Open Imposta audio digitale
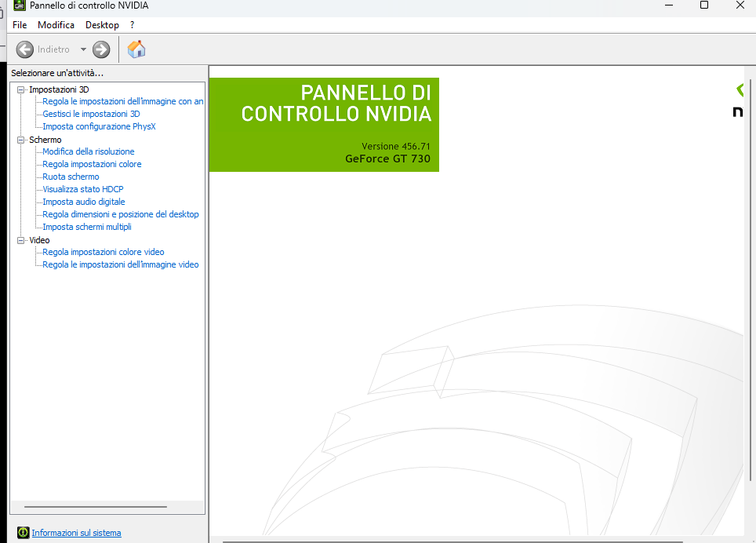 [x=83, y=202]
